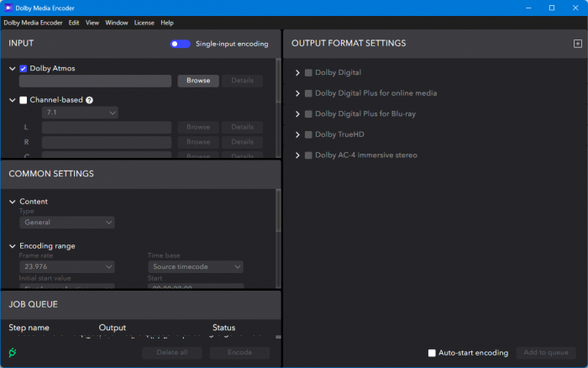Click the Dolby Media Encoder app icon

click(x=8, y=8)
